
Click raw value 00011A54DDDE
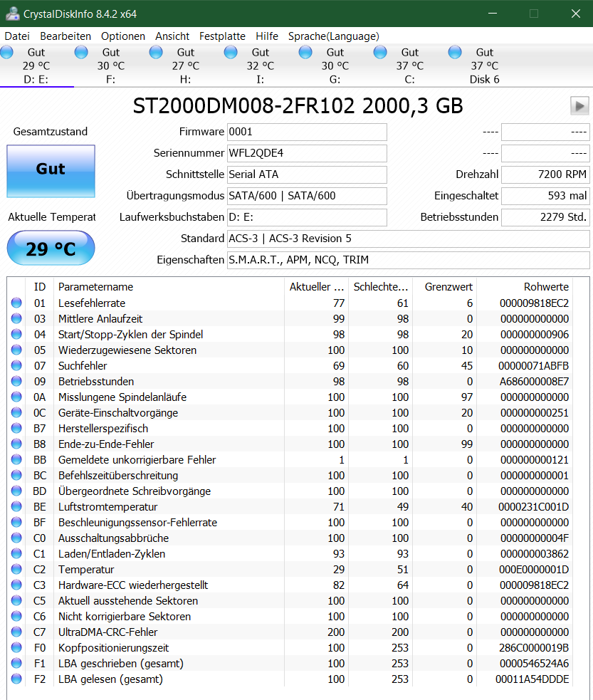pyautogui.click(x=532, y=679)
